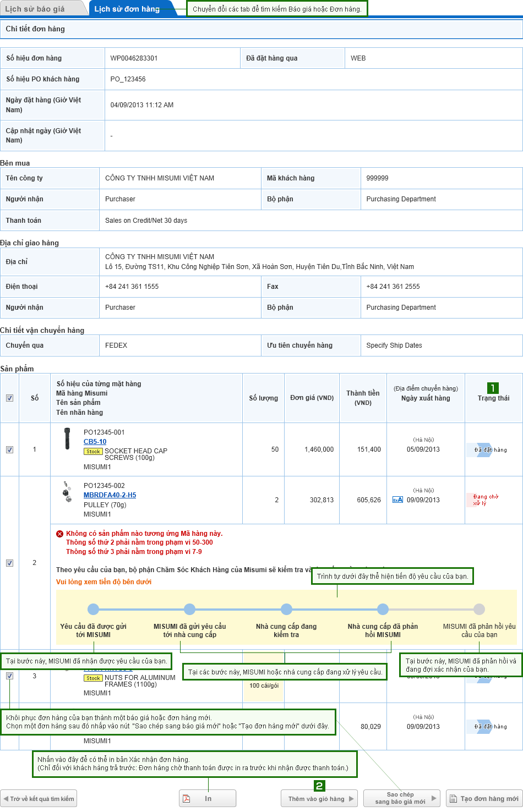Click the progress dot MISUMI đã gửi yêu cầu
Viewport: 523px width, 812px height.
190,609
